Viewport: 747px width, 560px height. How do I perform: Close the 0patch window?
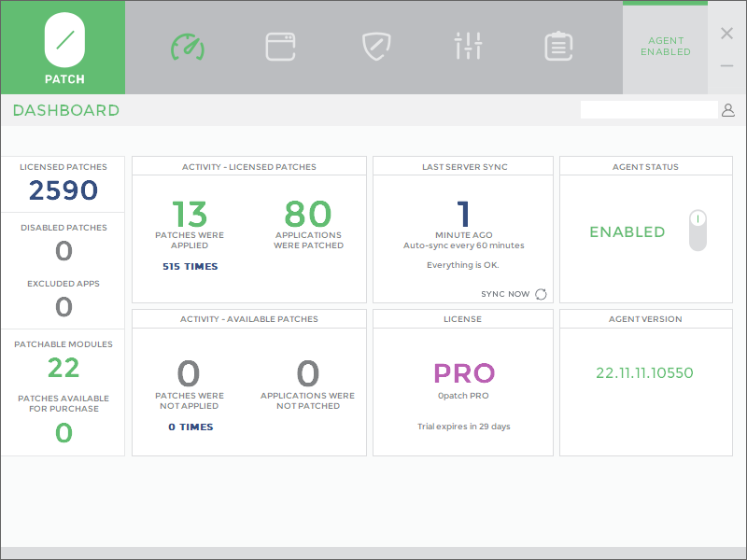[x=726, y=34]
